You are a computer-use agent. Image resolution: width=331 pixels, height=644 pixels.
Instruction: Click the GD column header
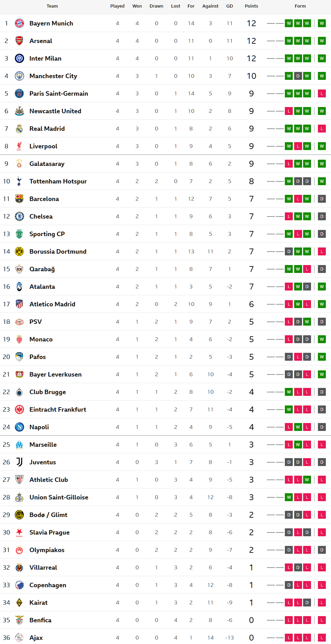pyautogui.click(x=229, y=6)
